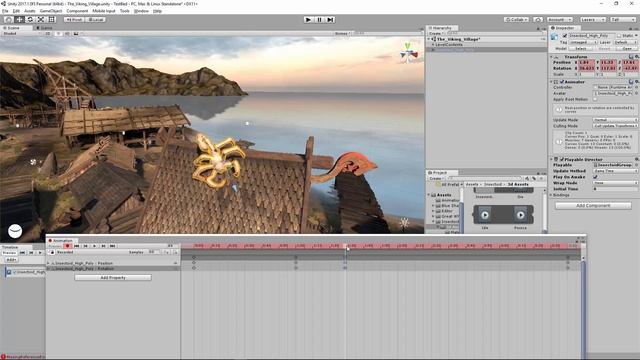Edit the Rotation Y field
The height and width of the screenshot is (360, 640).
[x=608, y=68]
